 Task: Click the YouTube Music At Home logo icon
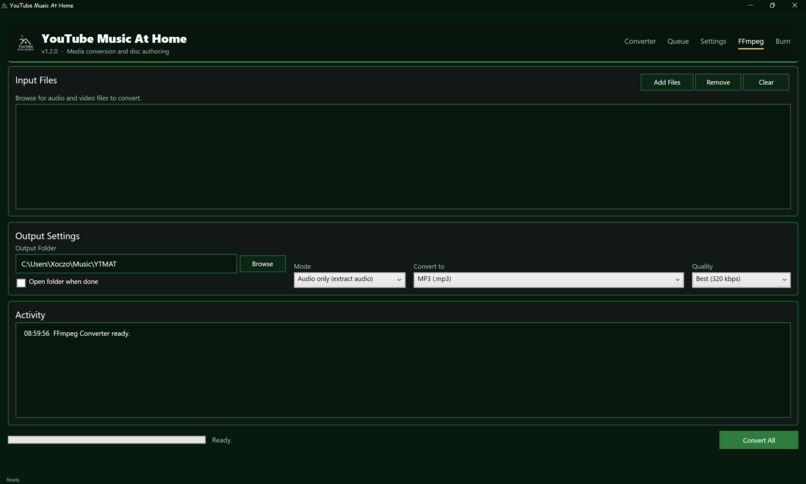click(x=25, y=43)
